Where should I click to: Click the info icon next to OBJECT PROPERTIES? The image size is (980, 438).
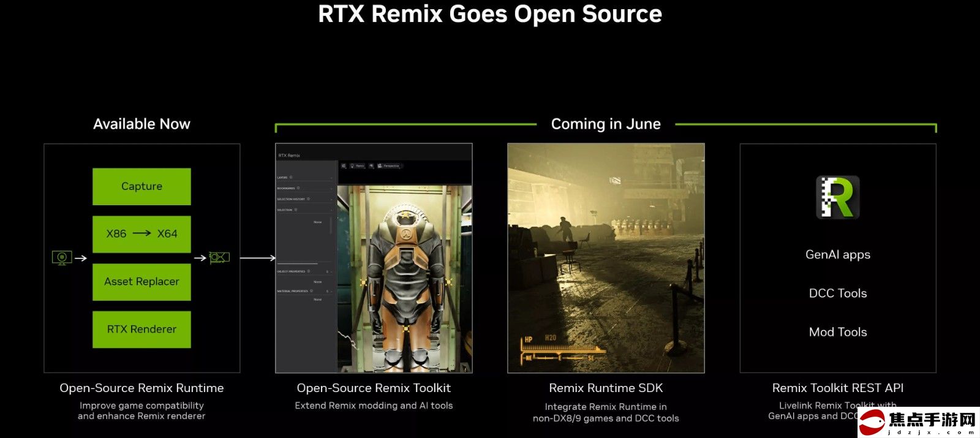pyautogui.click(x=309, y=271)
